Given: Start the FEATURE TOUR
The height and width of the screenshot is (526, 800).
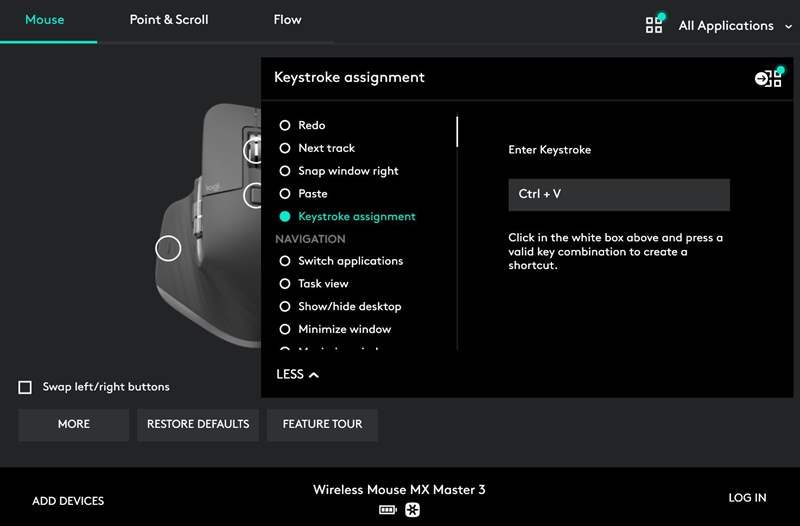Looking at the screenshot, I should click(322, 424).
